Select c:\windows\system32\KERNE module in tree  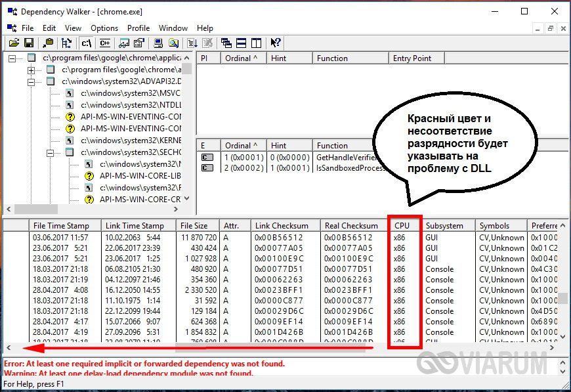131,141
